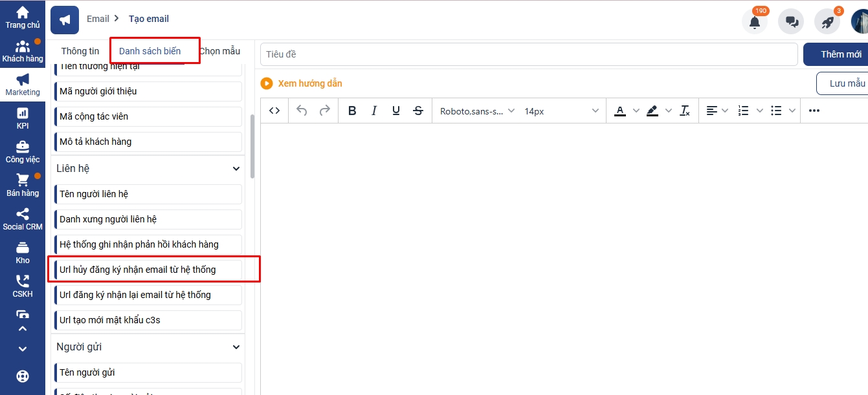This screenshot has height=395, width=868.
Task: Toggle italic formatting
Action: pyautogui.click(x=374, y=111)
